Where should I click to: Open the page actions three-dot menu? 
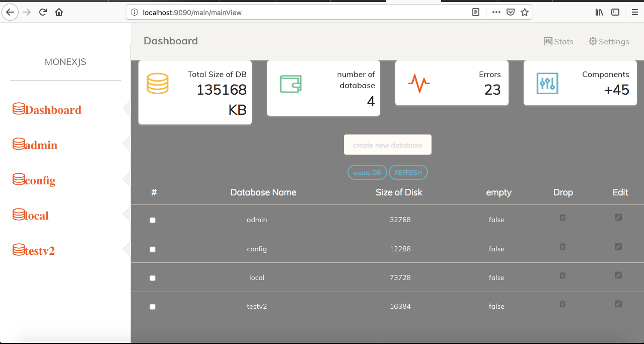496,12
